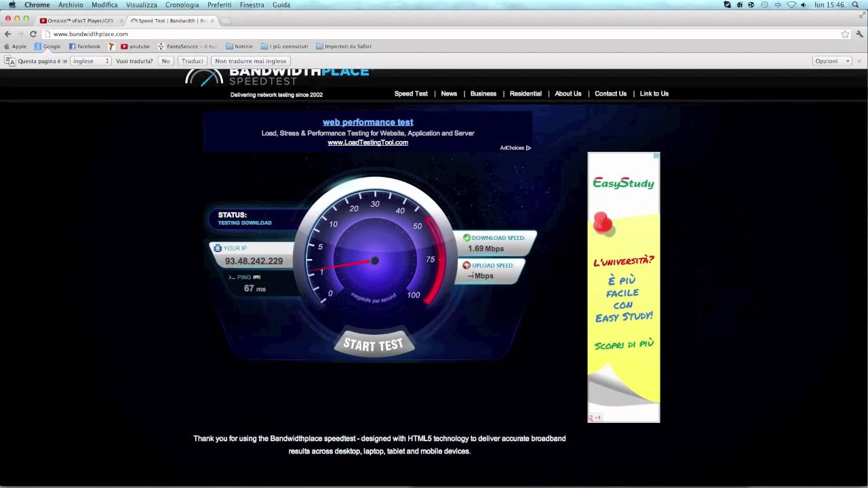Expand the Notizie bookmark folder
Image resolution: width=868 pixels, height=488 pixels.
[x=239, y=47]
